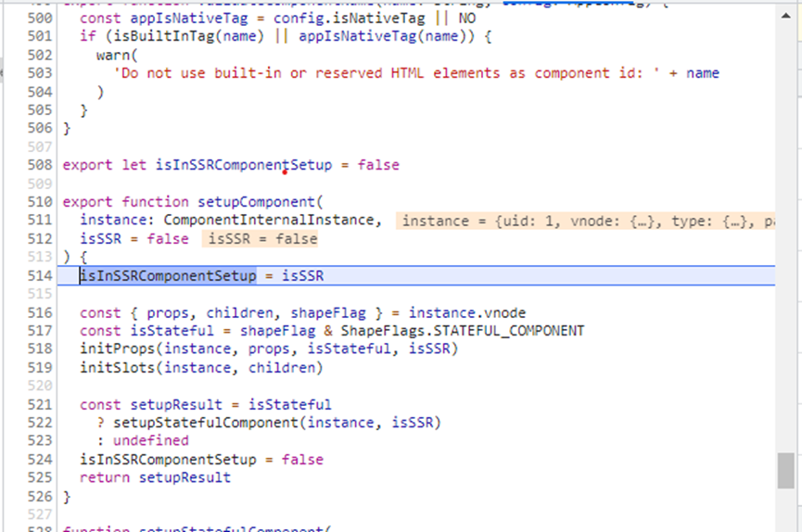This screenshot has width=802, height=532.
Task: Click the 'Do not use built-in' warning string
Action: pyautogui.click(x=386, y=73)
